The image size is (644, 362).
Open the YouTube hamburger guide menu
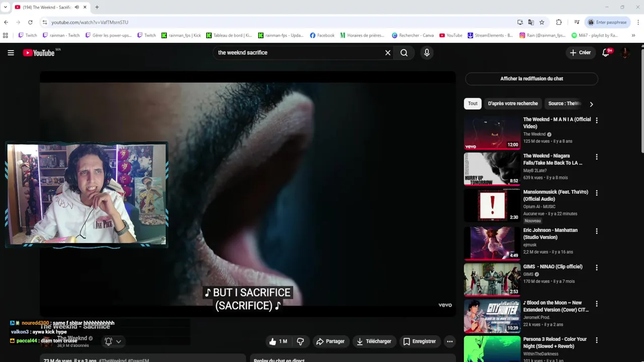tap(11, 53)
